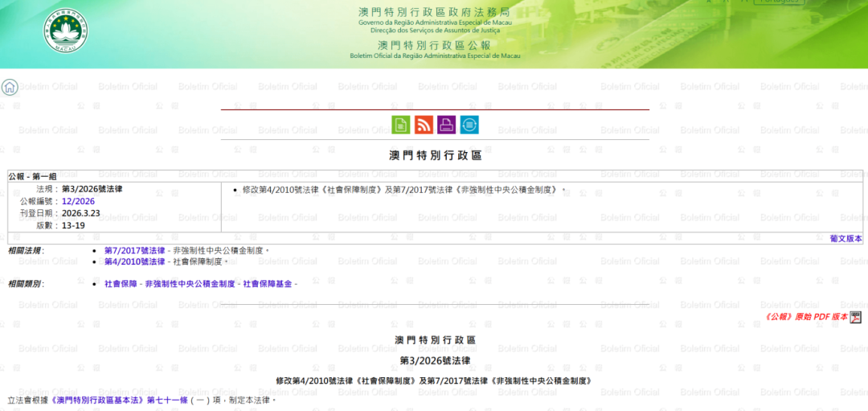Screen dimensions: 868x411
Task: Click the home icon at top left
Action: [x=10, y=87]
